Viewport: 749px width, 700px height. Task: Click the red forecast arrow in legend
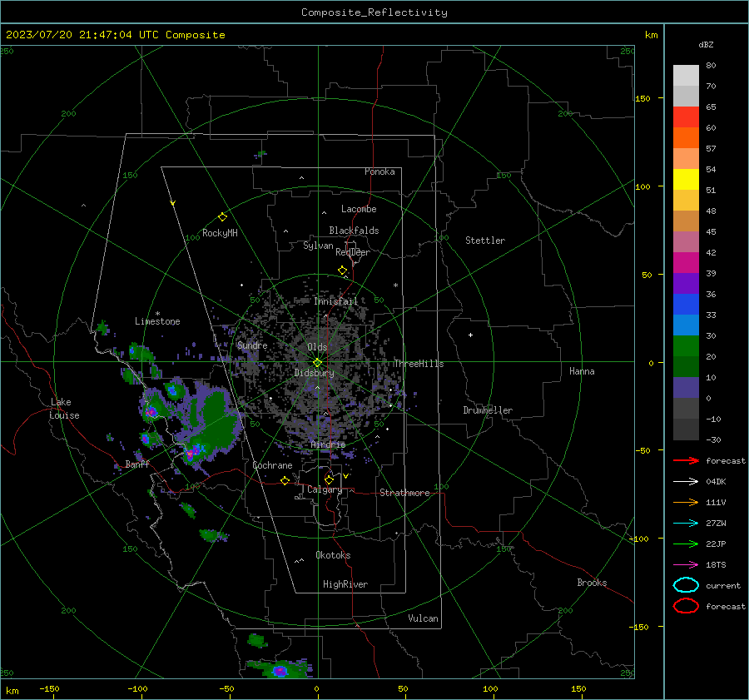(x=686, y=460)
